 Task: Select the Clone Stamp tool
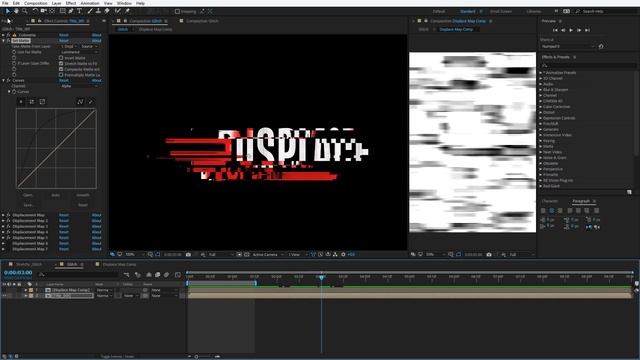[98, 11]
